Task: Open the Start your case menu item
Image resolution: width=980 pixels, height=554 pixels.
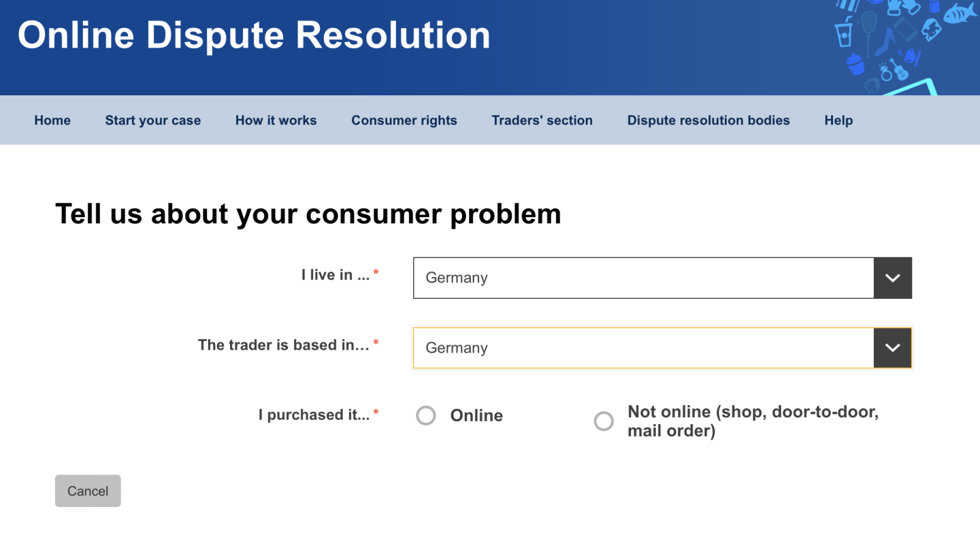Action: click(x=152, y=120)
